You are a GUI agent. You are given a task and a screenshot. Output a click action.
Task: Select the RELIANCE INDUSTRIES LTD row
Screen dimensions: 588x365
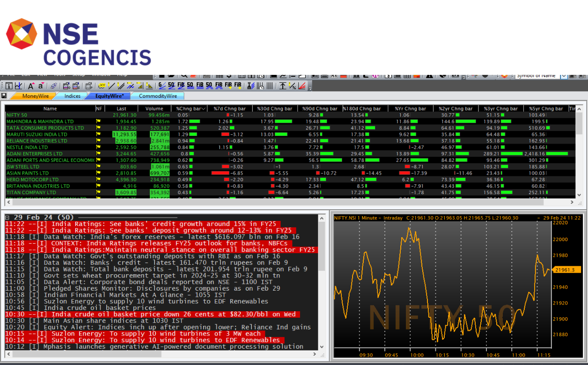pyautogui.click(x=37, y=141)
